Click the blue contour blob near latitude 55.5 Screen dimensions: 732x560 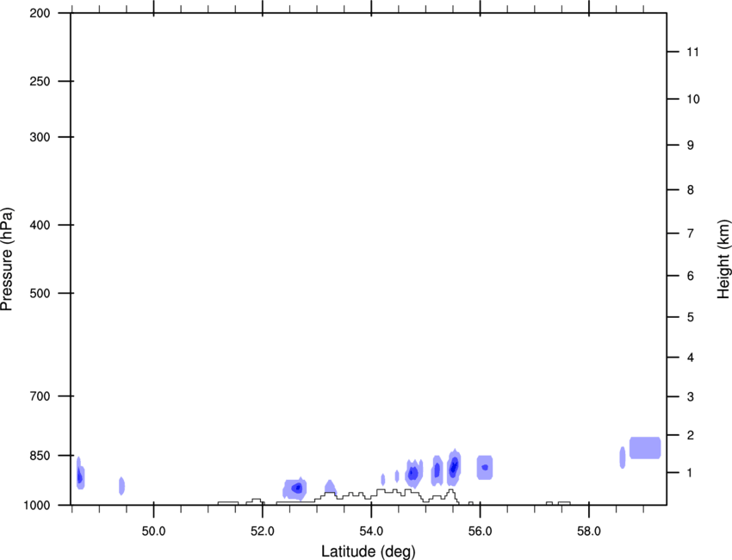coord(454,467)
